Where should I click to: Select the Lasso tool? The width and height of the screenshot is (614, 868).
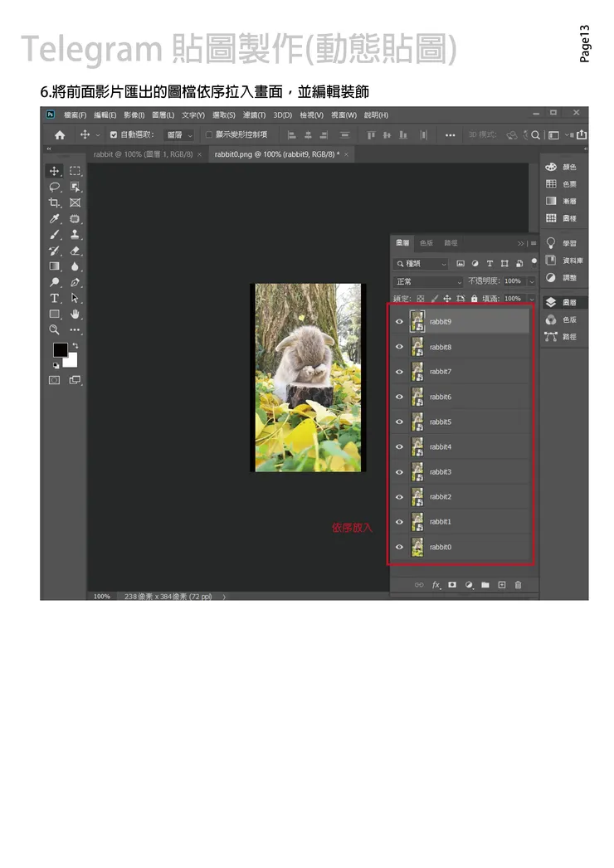coord(54,187)
